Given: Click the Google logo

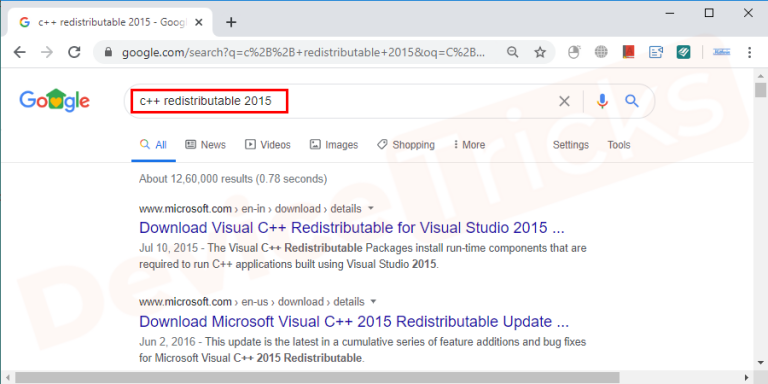Looking at the screenshot, I should 54,100.
